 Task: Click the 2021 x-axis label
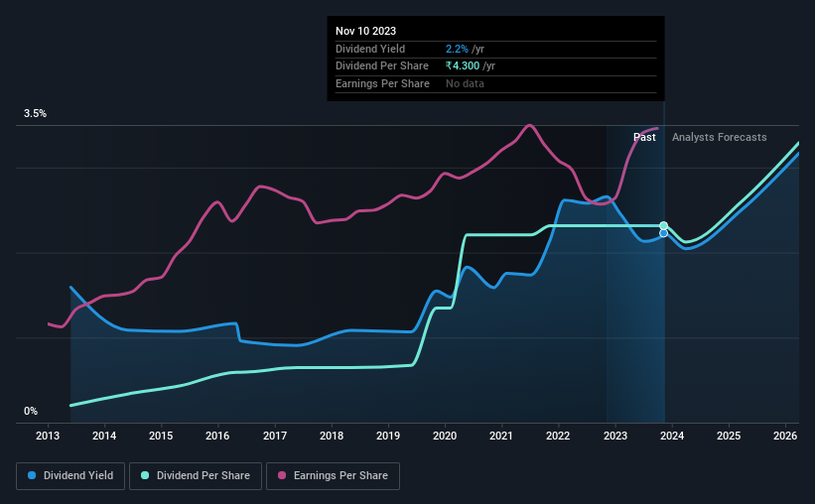click(501, 436)
